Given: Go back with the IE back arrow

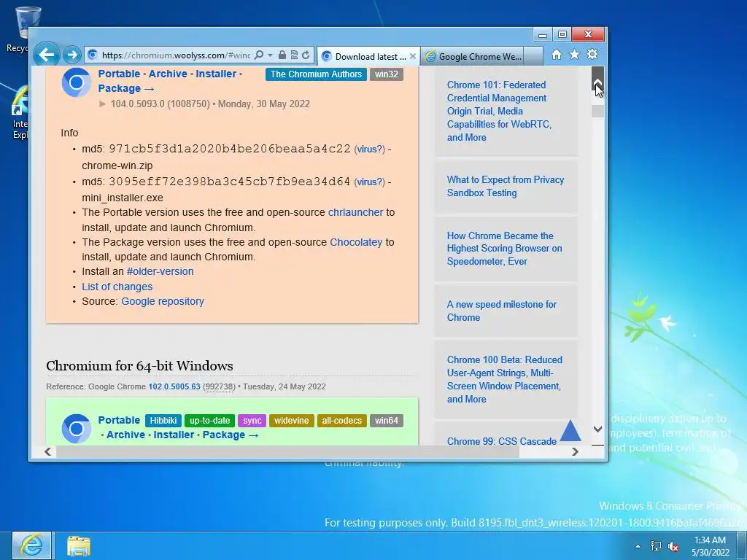Looking at the screenshot, I should 46,55.
